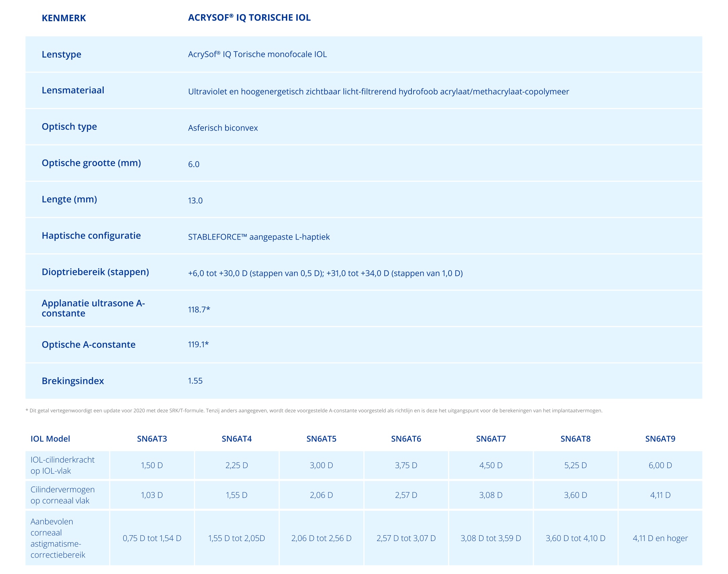Select the SN6AT3 column header
This screenshot has height=574, width=728.
[x=152, y=439]
